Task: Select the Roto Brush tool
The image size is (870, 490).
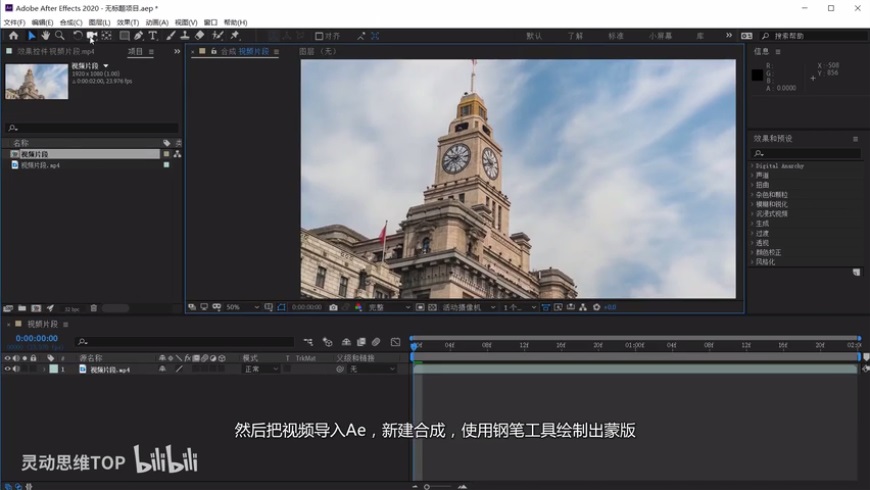Action: click(x=218, y=36)
